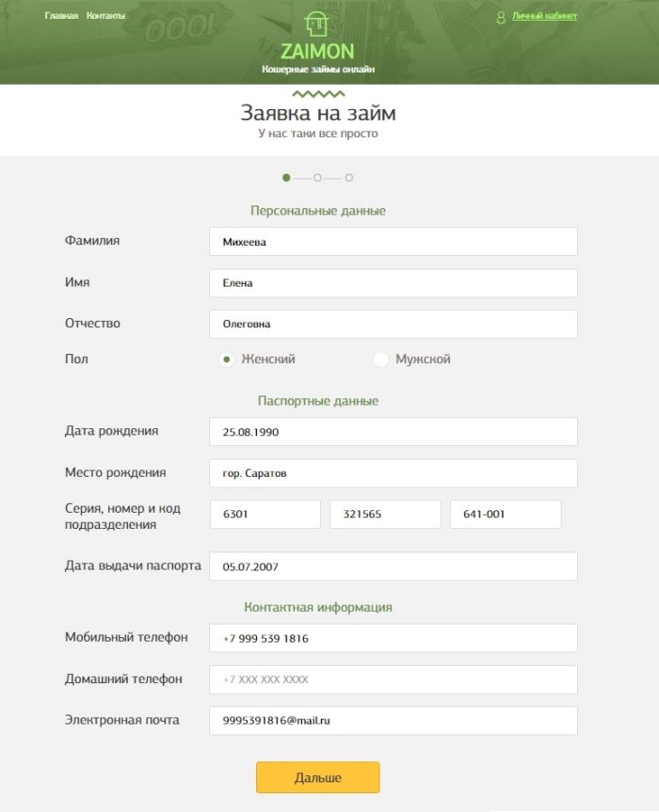This screenshot has height=812, width=659.
Task: Focus the Фамилия field containing Михеева
Action: (394, 241)
